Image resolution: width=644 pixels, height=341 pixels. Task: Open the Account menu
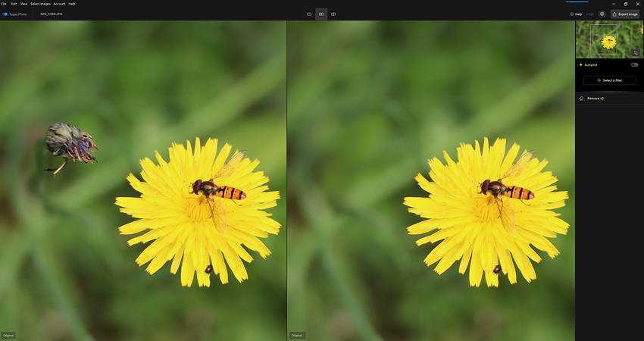click(59, 4)
